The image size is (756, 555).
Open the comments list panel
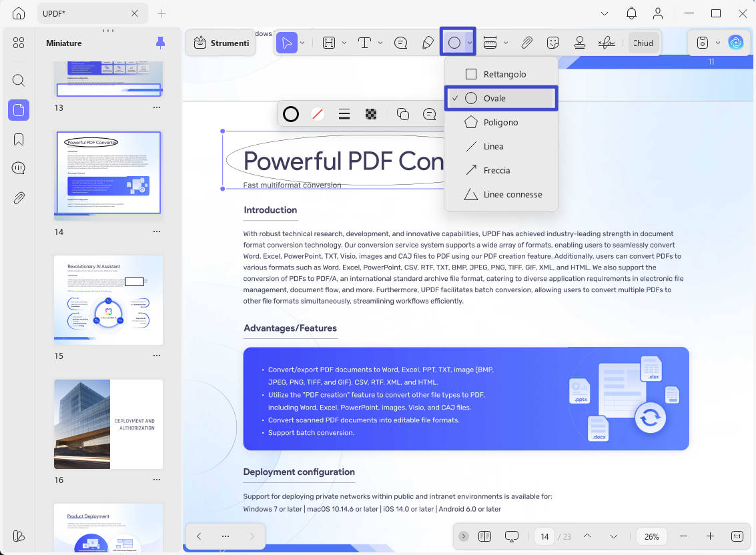point(18,168)
